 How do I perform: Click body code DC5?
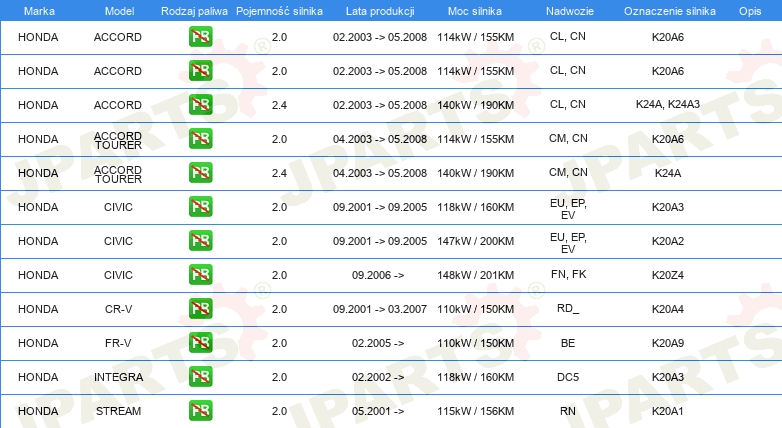tap(568, 377)
